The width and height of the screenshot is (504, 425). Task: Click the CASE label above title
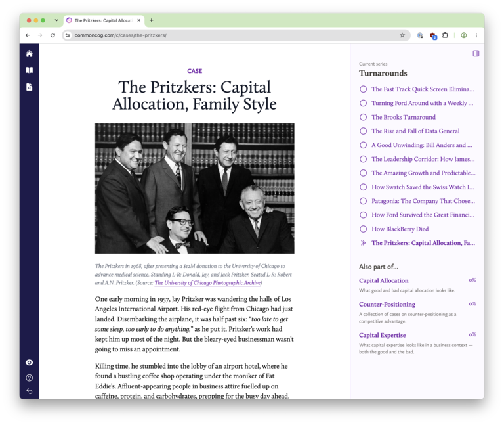click(195, 71)
